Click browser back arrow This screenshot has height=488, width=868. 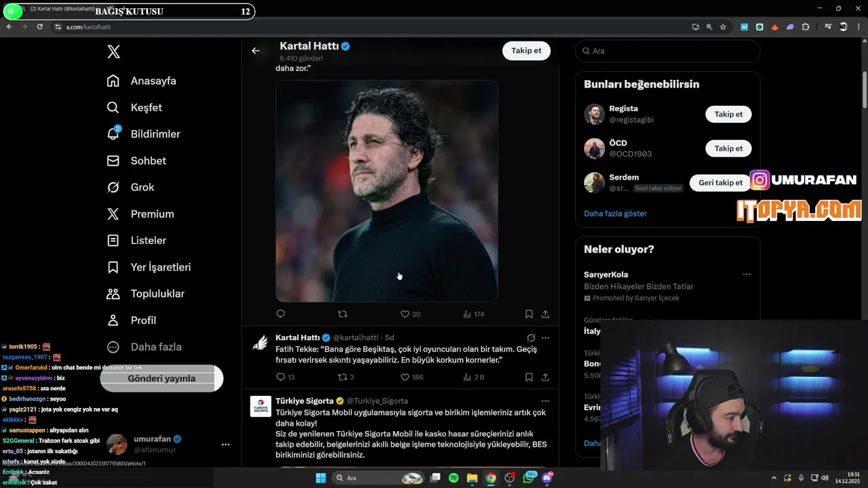point(9,26)
